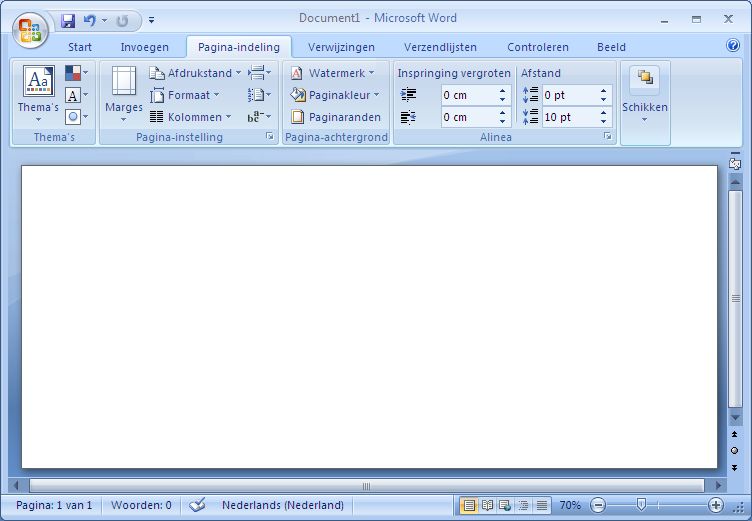The image size is (752, 521).
Task: Switch to Print Layout view
Action: point(469,505)
